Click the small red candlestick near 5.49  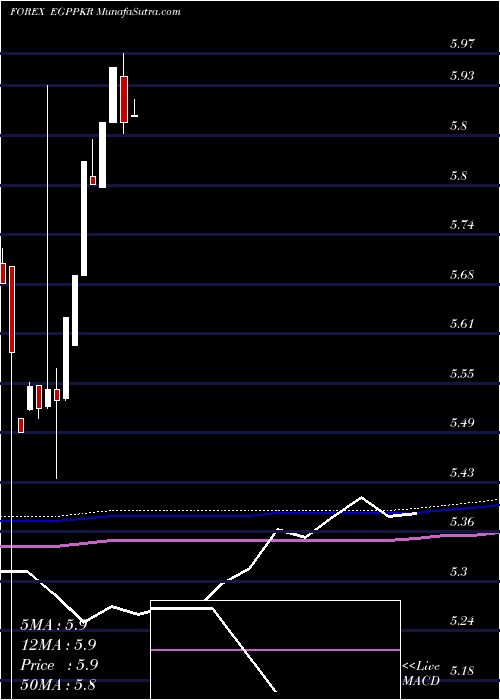21,425
